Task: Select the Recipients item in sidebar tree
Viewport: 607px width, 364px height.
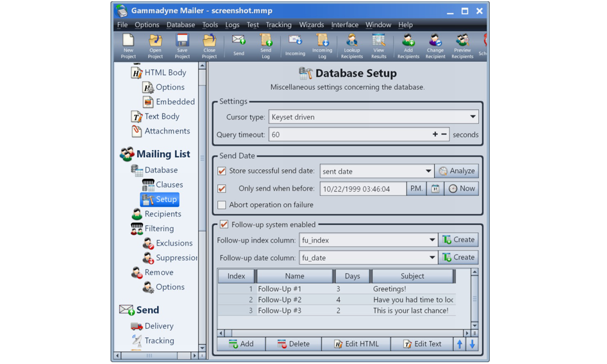Action: (162, 214)
